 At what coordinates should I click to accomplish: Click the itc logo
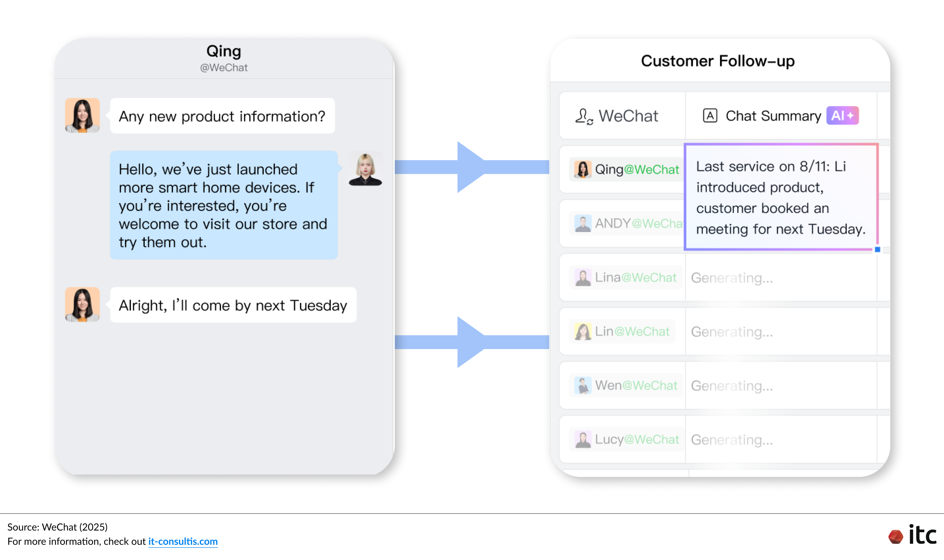coord(912,535)
